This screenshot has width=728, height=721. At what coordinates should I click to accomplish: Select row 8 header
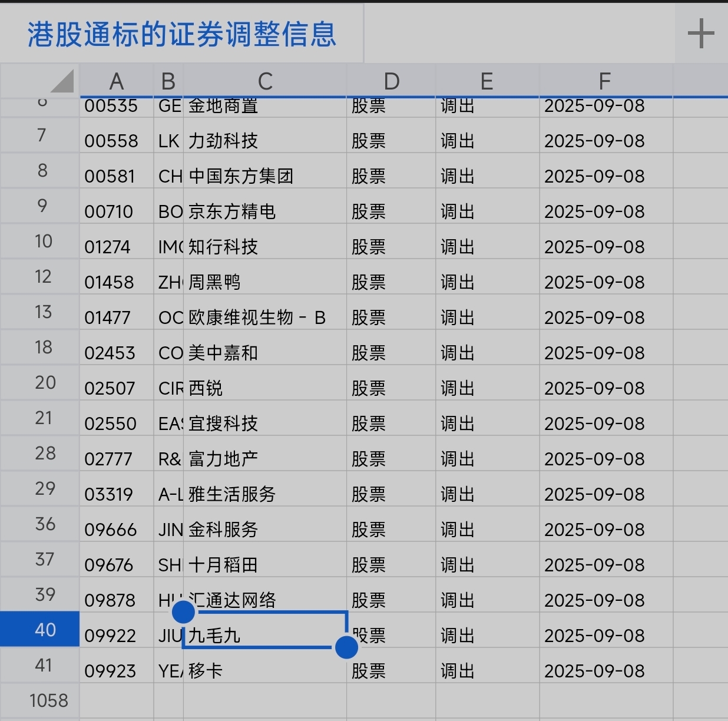39,170
